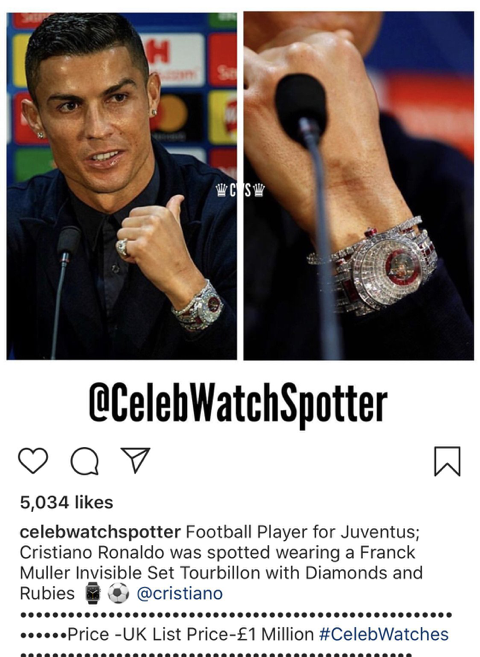Viewport: 480px width, 657px height.
Task: Share post via paper plane icon
Action: pyautogui.click(x=135, y=460)
